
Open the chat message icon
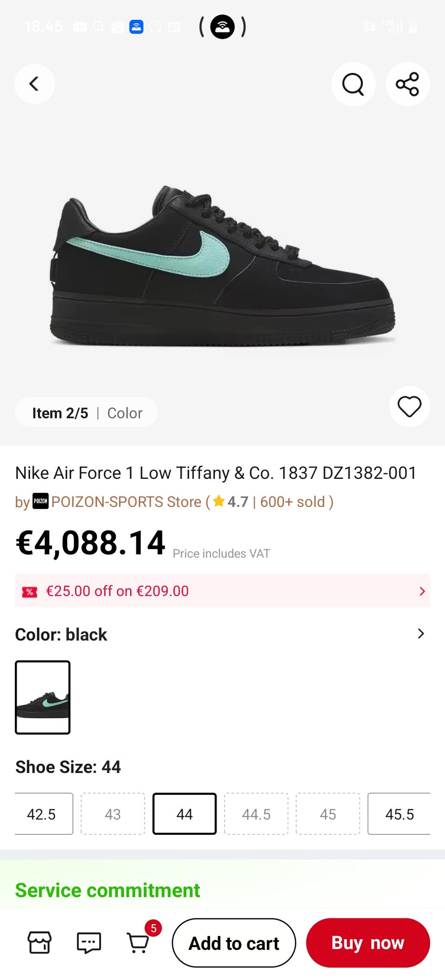(89, 942)
